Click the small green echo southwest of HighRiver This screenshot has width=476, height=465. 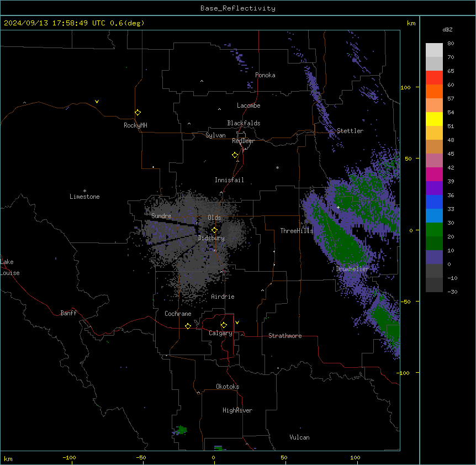[182, 430]
